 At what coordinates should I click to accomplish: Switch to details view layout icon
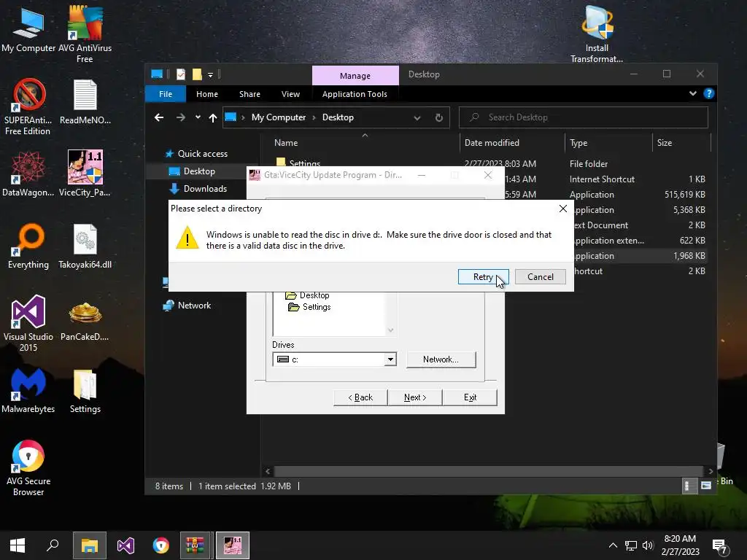click(x=688, y=486)
